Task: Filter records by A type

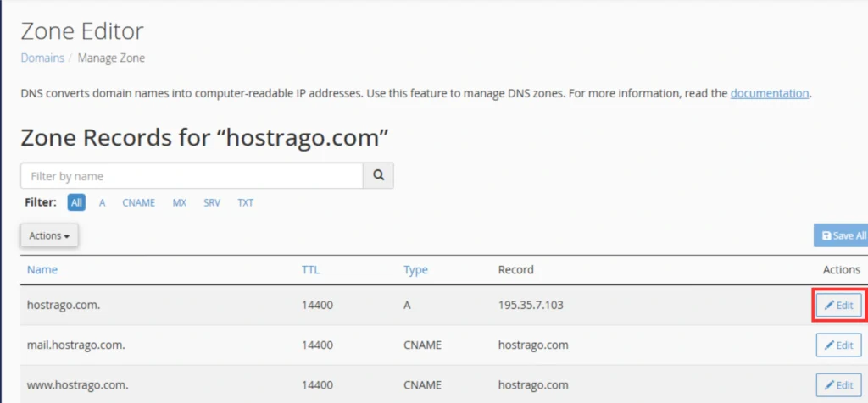Action: [102, 203]
